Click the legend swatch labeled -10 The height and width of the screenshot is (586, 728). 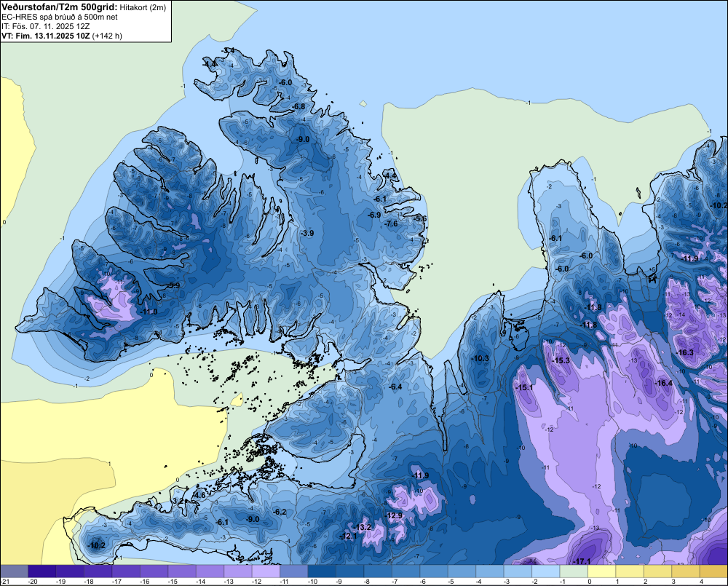[322, 571]
